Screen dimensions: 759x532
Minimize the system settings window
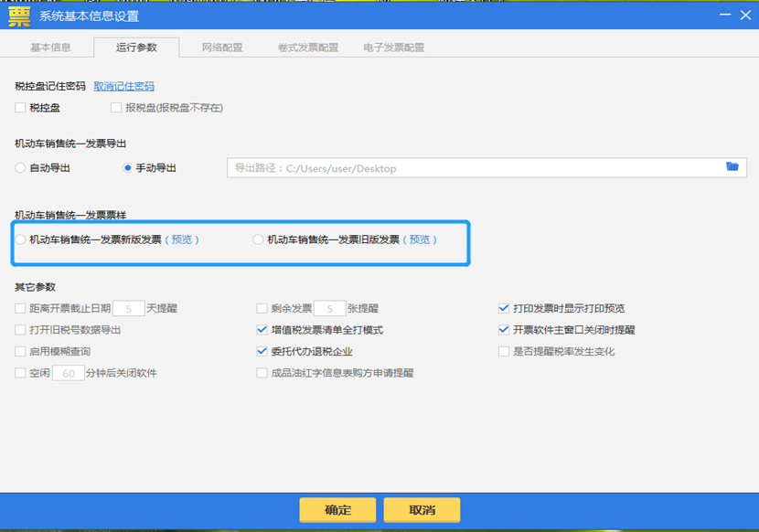(724, 15)
